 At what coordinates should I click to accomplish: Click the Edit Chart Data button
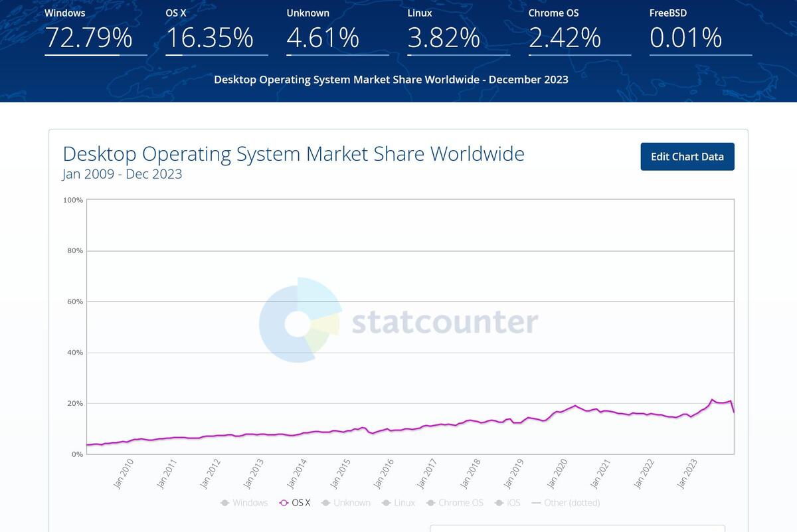(687, 157)
